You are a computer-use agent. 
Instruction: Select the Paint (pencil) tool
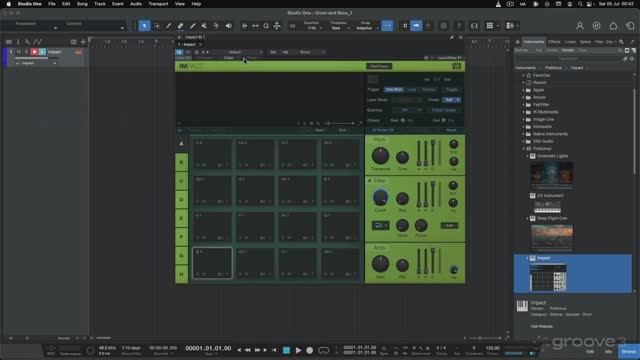click(192, 26)
